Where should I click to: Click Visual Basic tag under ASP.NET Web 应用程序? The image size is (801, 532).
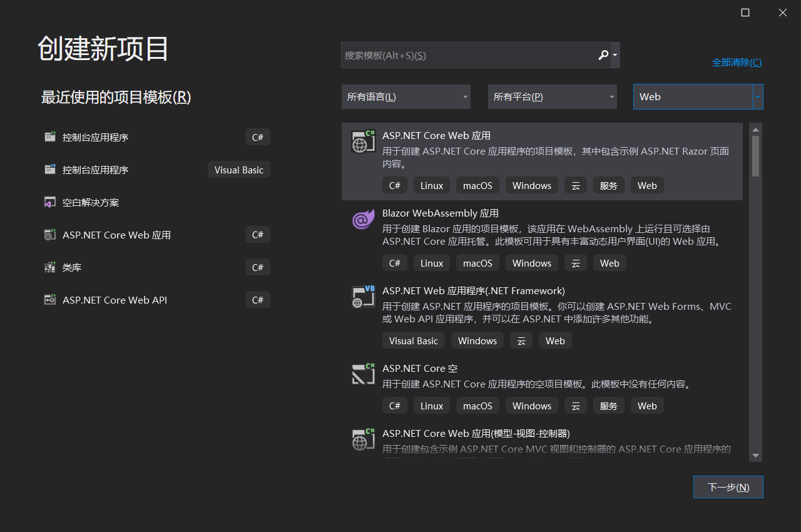[414, 341]
